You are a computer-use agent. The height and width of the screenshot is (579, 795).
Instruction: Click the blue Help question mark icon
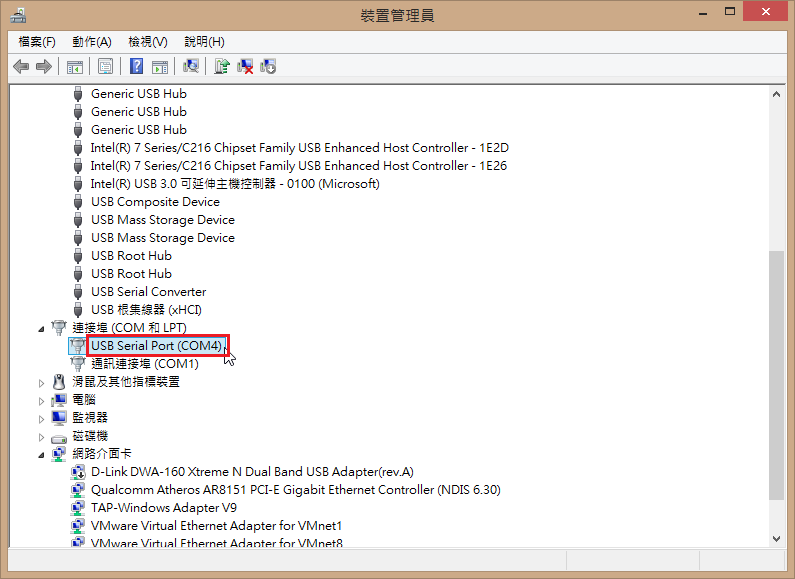pos(136,66)
